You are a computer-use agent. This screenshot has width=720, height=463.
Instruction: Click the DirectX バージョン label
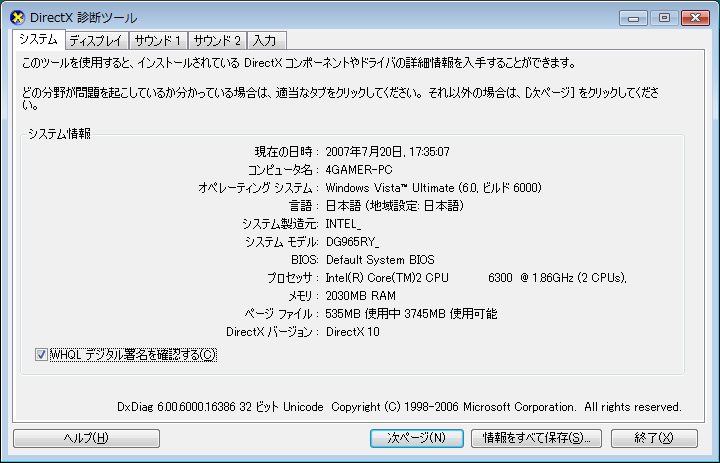[272, 332]
